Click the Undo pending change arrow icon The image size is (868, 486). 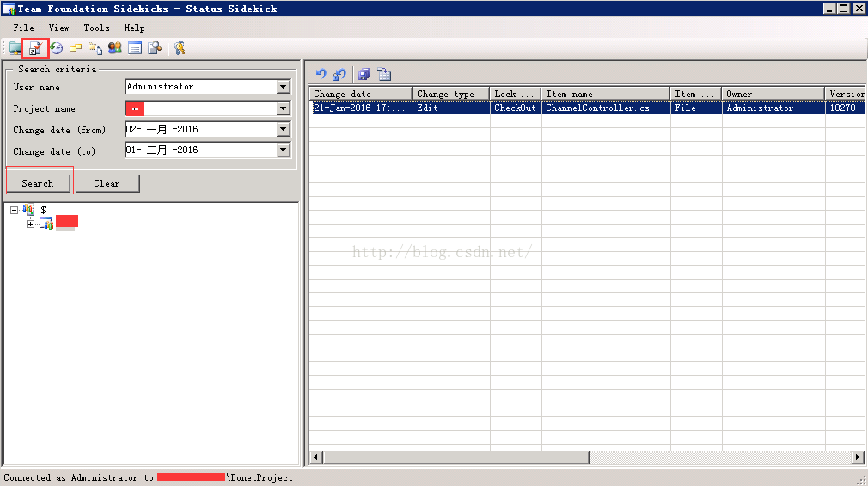click(x=321, y=74)
